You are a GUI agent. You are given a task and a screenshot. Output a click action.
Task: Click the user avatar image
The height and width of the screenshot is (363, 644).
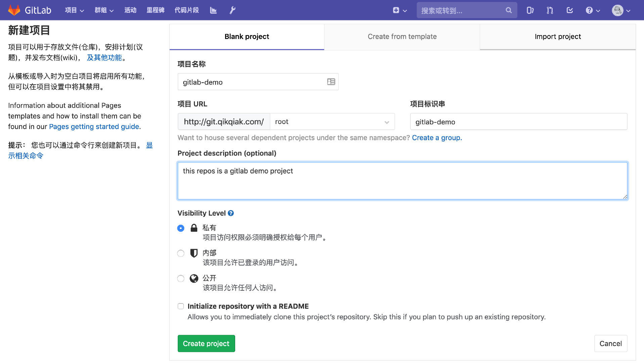[x=617, y=10]
